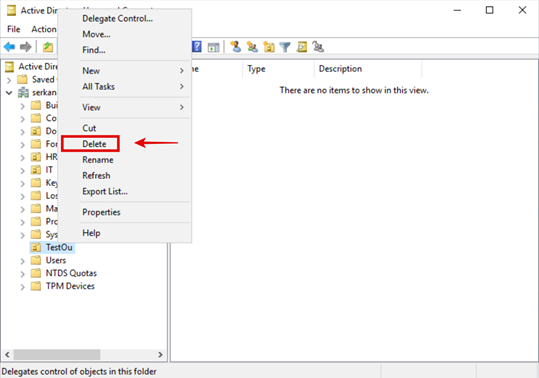This screenshot has width=539, height=378.
Task: Select the TPM Devices tree item
Action: [70, 286]
